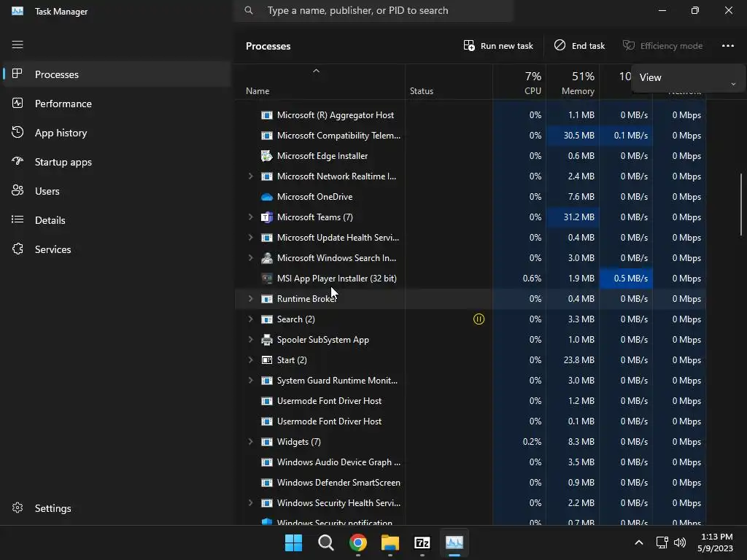Open the hamburger navigation menu
This screenshot has width=747, height=560.
pos(18,44)
